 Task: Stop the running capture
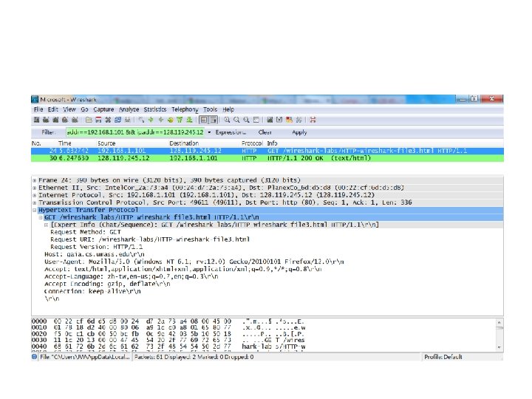coord(65,120)
